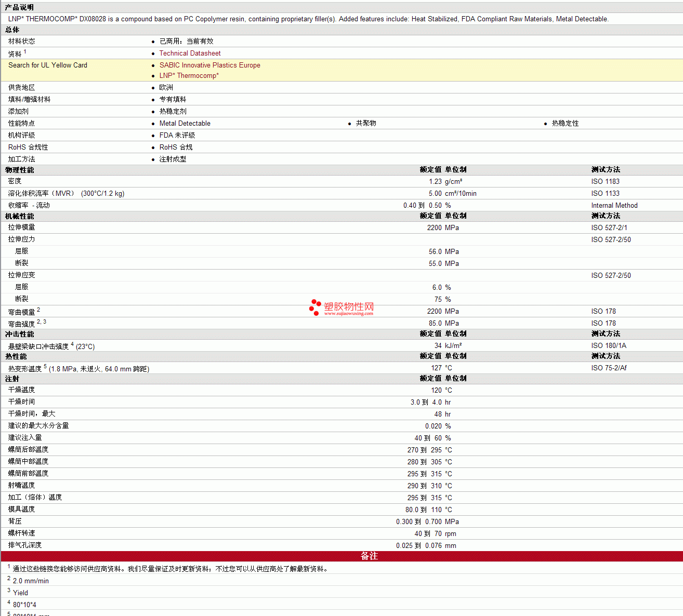Click the RoHS 合规 value entry
This screenshot has width=683, height=616.
tap(176, 148)
